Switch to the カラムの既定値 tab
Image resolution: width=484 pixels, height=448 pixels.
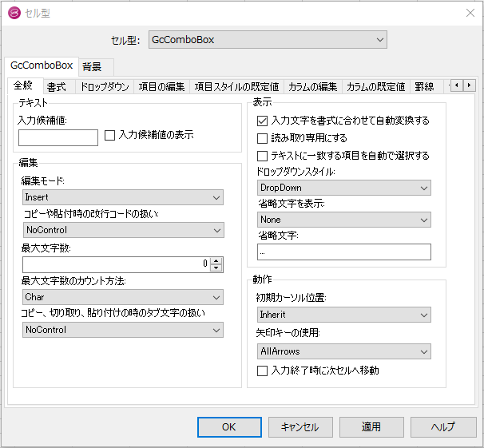tap(375, 87)
